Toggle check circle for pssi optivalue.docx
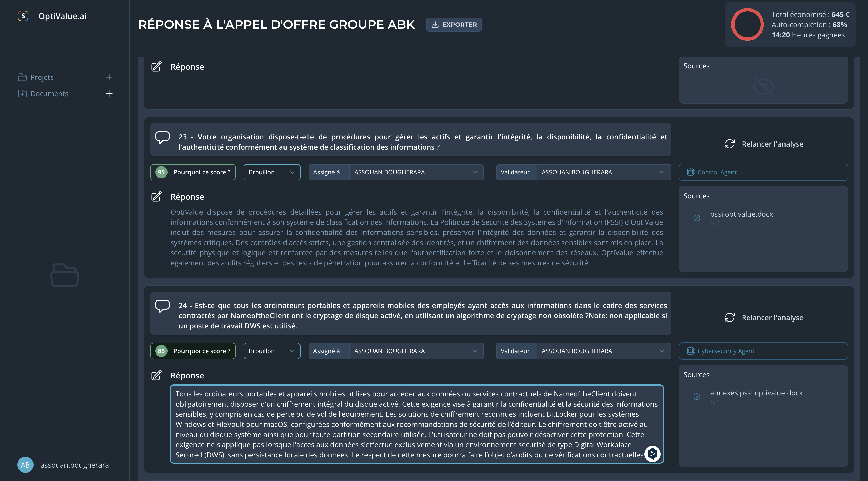 (x=697, y=218)
